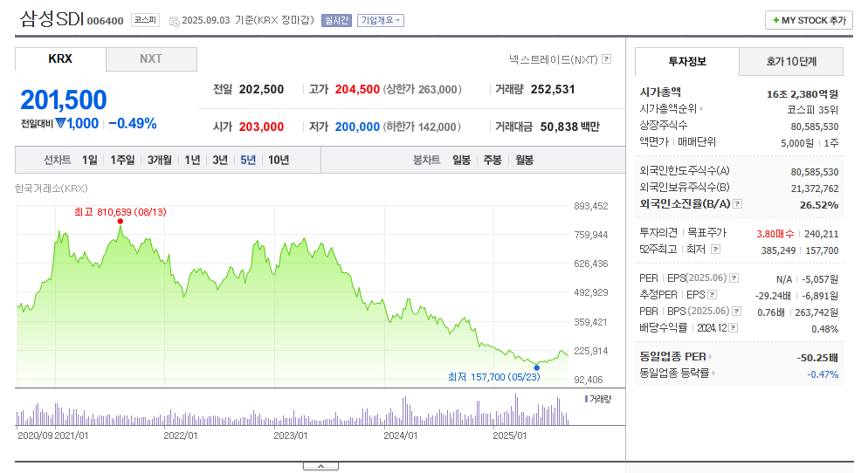
Task: Collapse the chart panel with up chevron
Action: coord(320,466)
